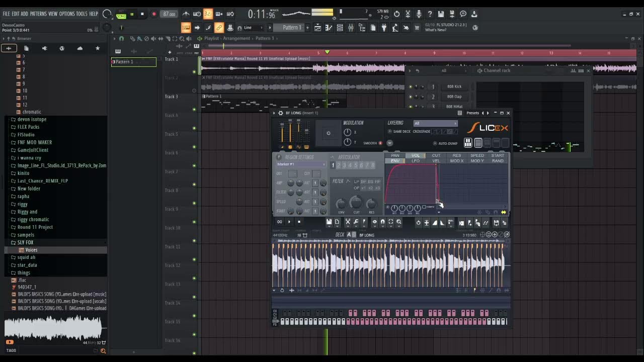Click the chat speech bubble icon
644x362 pixels.
coord(463,14)
